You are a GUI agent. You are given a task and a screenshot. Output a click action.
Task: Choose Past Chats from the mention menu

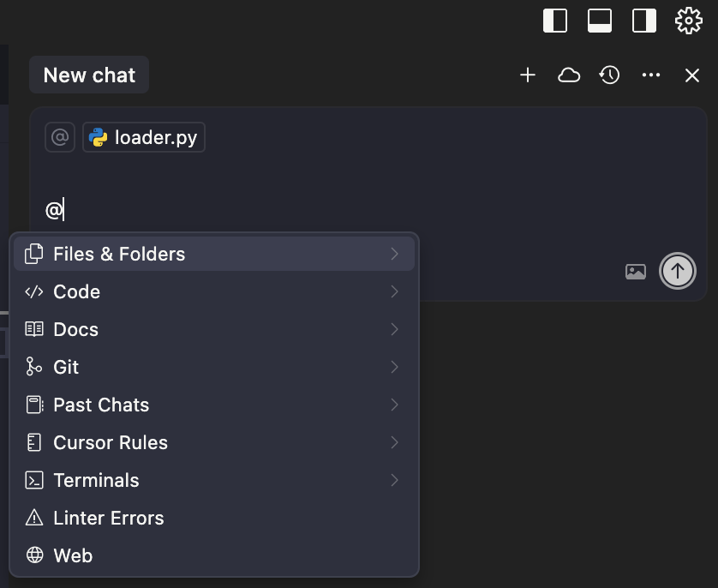tap(214, 405)
